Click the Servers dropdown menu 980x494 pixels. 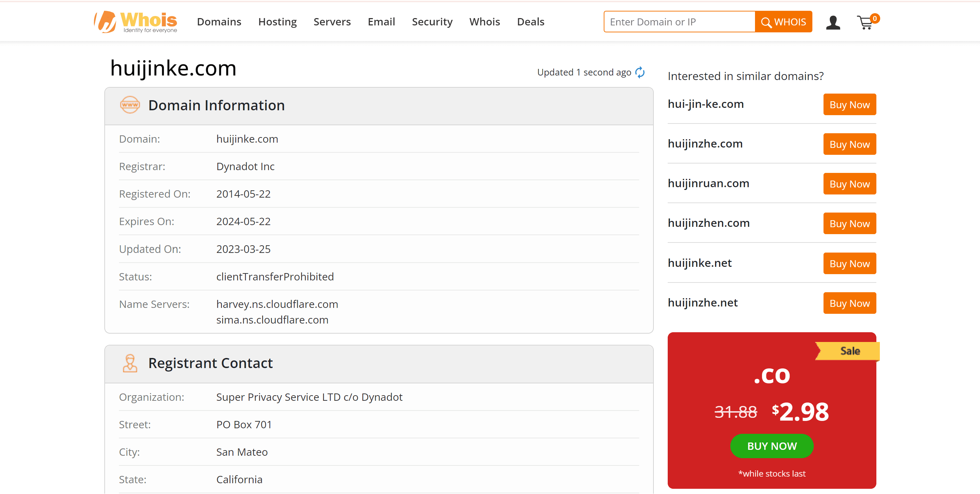(332, 22)
